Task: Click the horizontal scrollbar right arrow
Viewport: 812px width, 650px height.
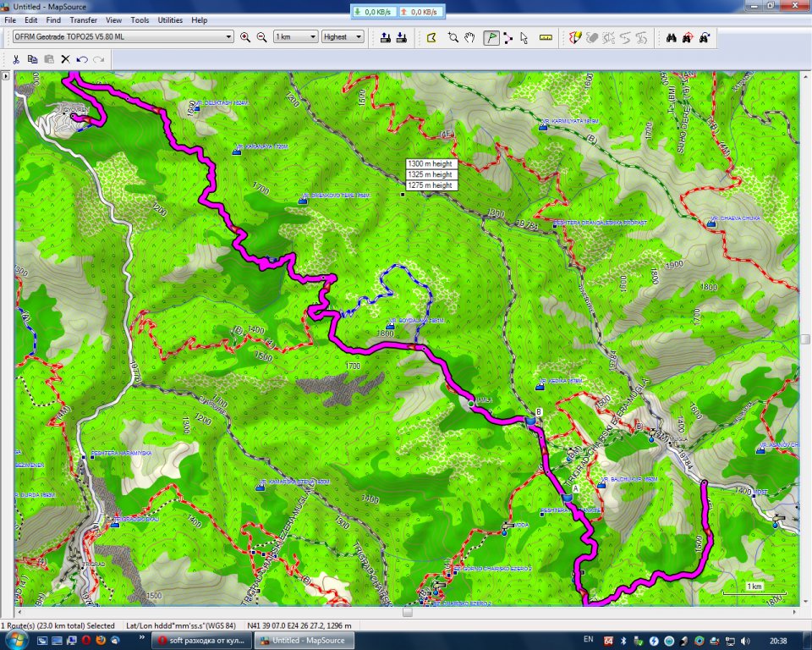Action: pyautogui.click(x=795, y=612)
